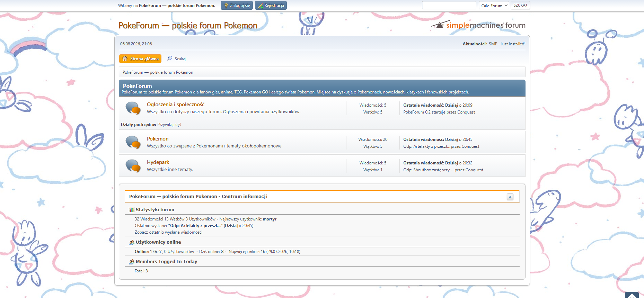The height and width of the screenshot is (298, 644).
Task: Open newest member mortyr profile
Action: tap(270, 219)
